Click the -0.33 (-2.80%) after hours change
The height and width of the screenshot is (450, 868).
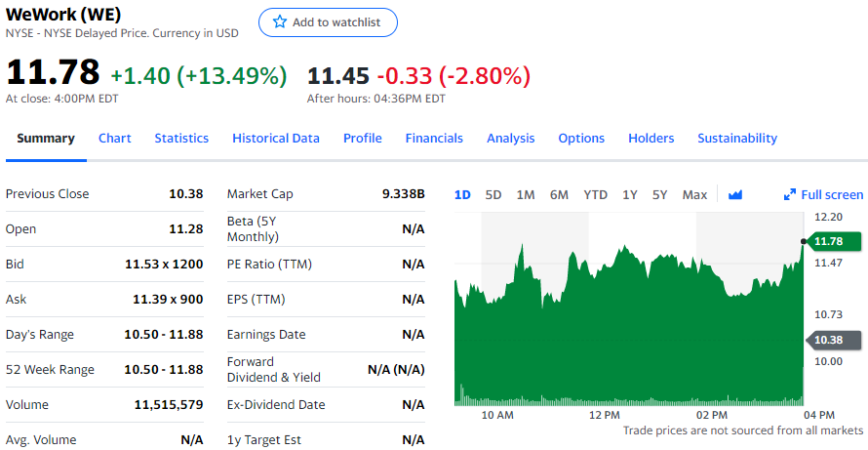[x=454, y=76]
